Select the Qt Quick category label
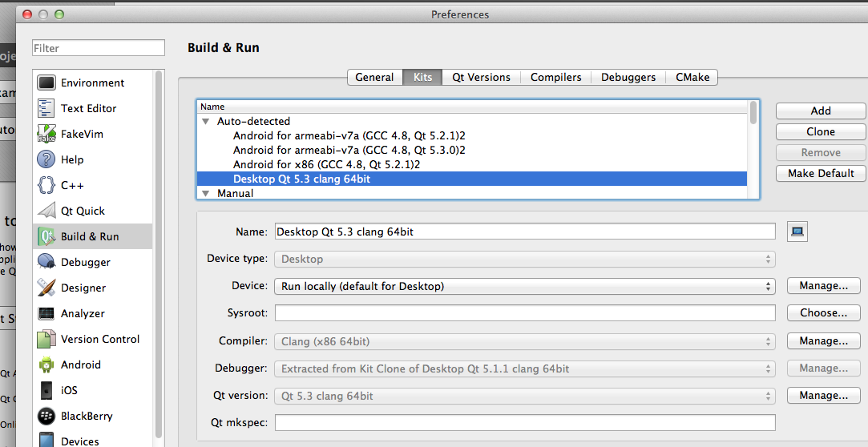Image resolution: width=868 pixels, height=447 pixels. pyautogui.click(x=83, y=211)
